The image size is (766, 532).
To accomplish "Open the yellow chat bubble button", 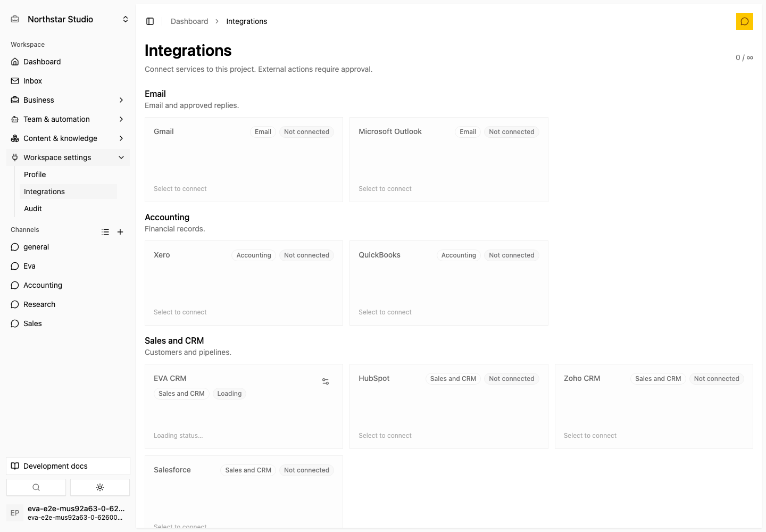I will click(x=744, y=21).
